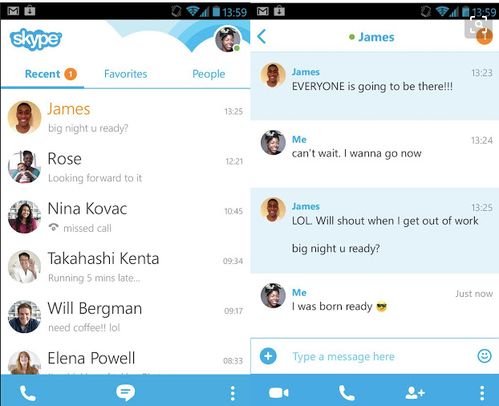Open the Takahashi Kenta conversation
The image size is (499, 406).
coord(125,267)
